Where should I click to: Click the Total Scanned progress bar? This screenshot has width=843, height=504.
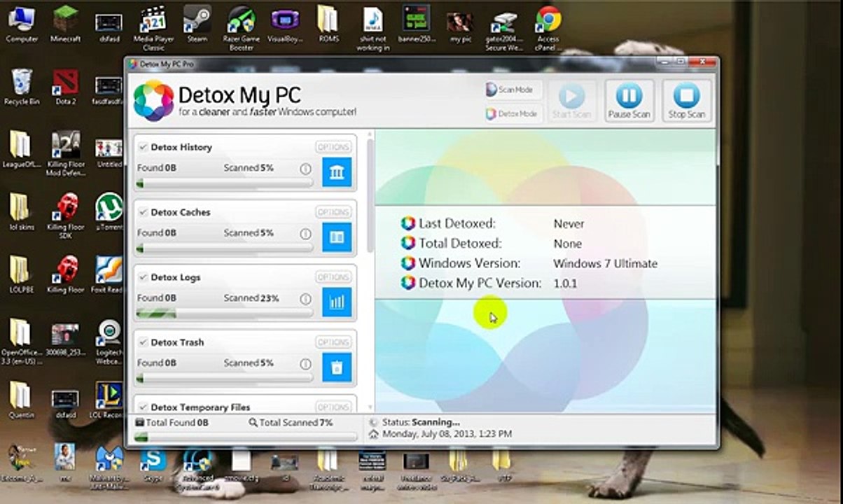(245, 437)
